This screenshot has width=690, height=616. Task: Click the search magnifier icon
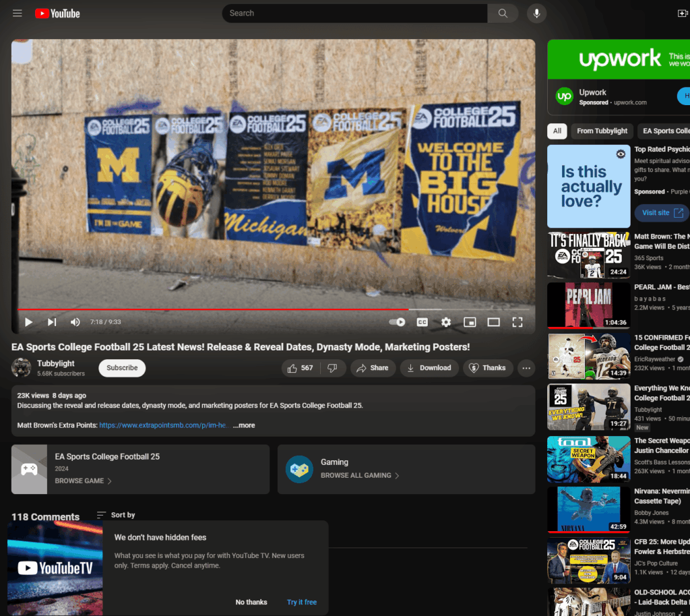[503, 13]
